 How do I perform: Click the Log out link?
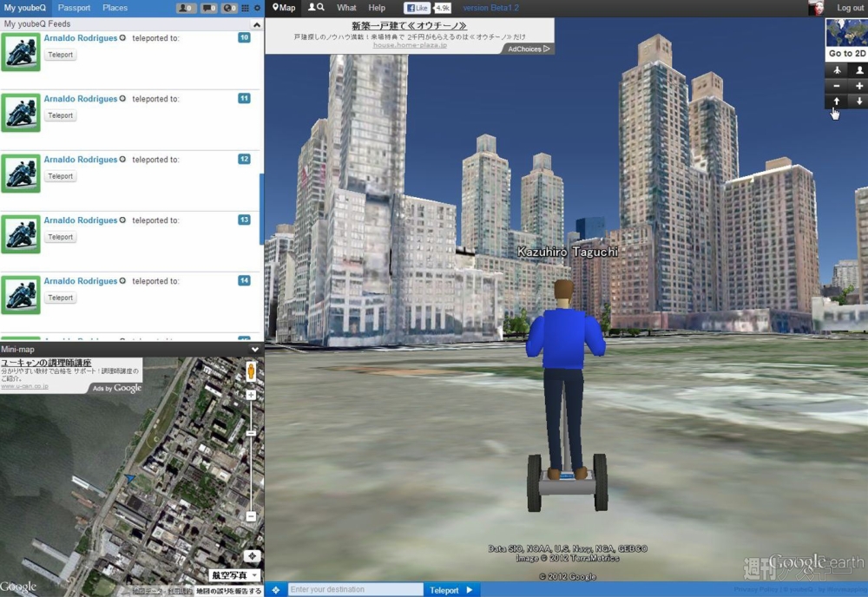[x=851, y=8]
